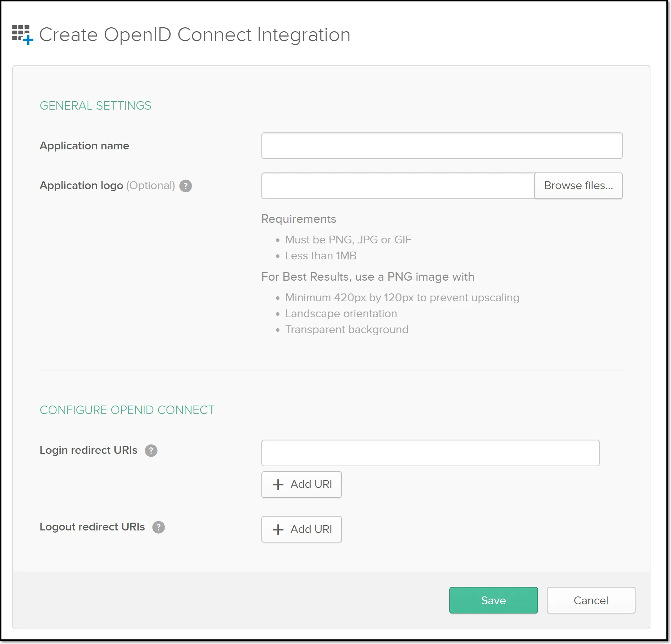
Task: Click "For Best Results, use a PNG image with"
Action: (368, 277)
